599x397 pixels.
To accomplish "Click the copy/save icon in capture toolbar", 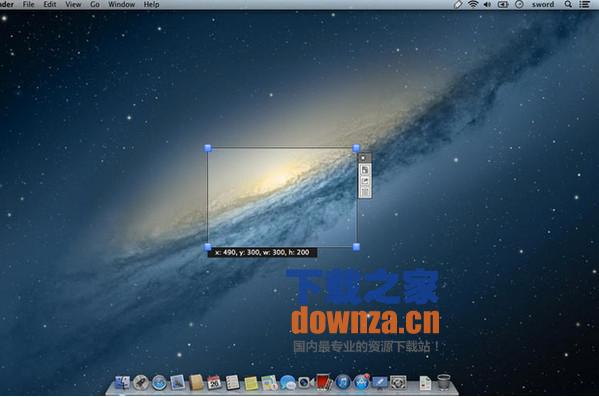I will pos(365,170).
